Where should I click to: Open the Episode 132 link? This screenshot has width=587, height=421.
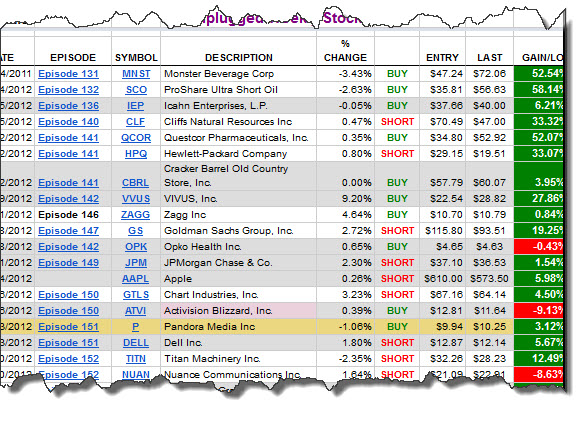[69, 90]
